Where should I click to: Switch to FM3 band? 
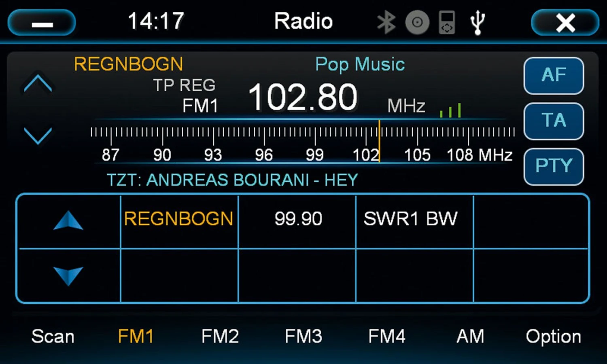(x=303, y=336)
